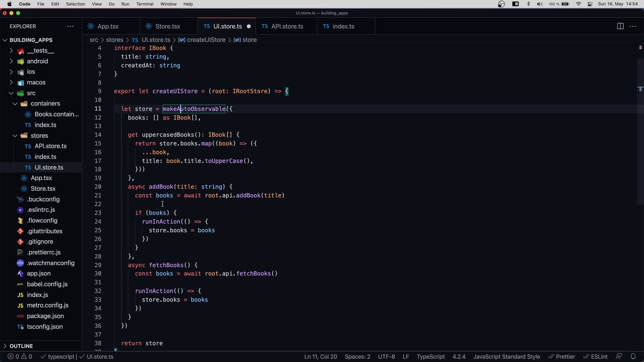Open the package.json file in the explorer
Image resolution: width=644 pixels, height=362 pixels.
pyautogui.click(x=45, y=316)
